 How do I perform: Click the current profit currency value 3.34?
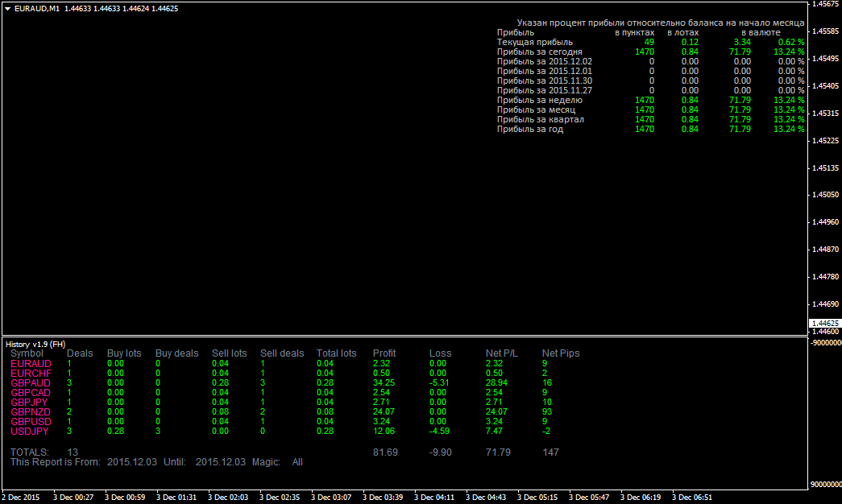click(743, 42)
